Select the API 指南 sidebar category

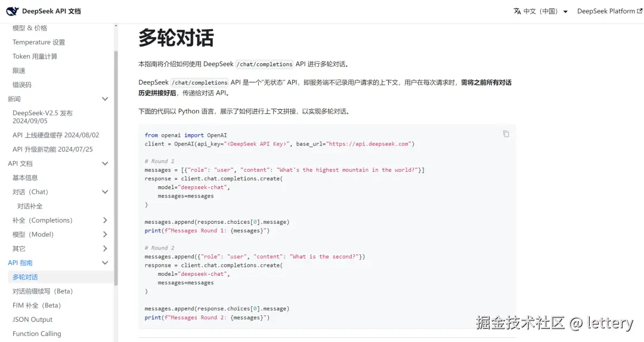pyautogui.click(x=20, y=263)
